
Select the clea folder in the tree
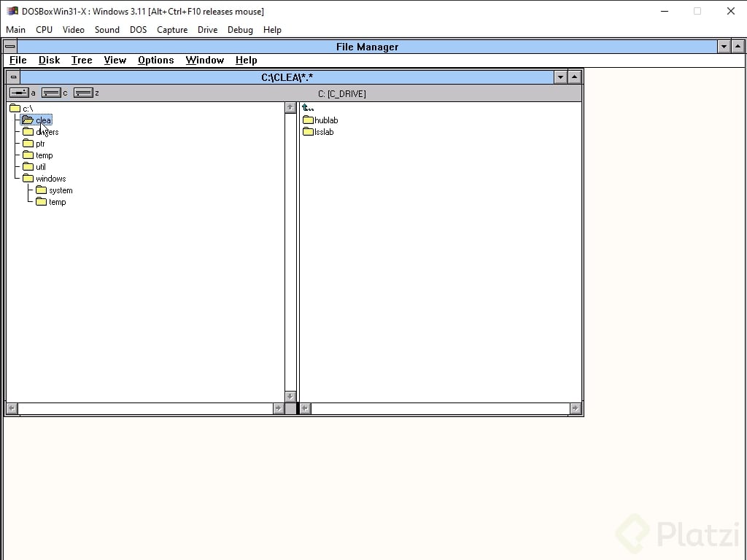(36, 120)
